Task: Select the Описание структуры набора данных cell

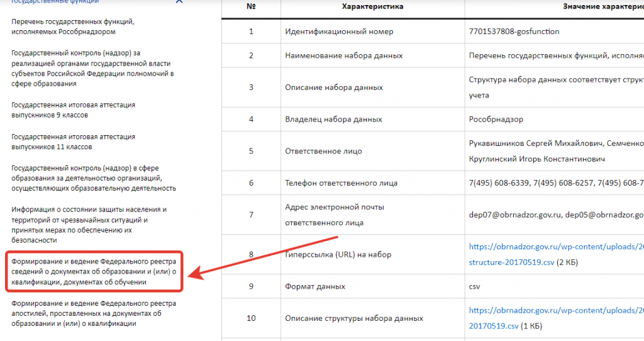Action: click(x=372, y=318)
